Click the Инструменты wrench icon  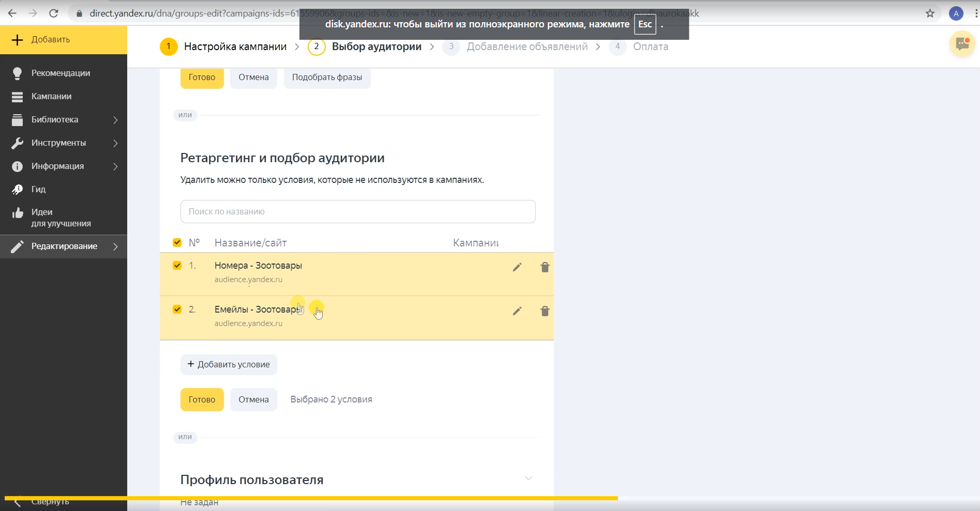pos(17,143)
